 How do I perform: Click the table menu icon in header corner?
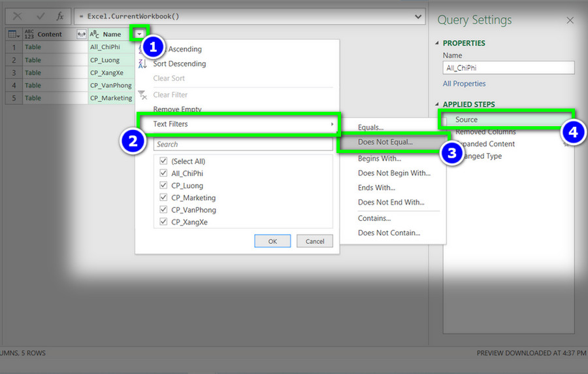click(x=14, y=34)
